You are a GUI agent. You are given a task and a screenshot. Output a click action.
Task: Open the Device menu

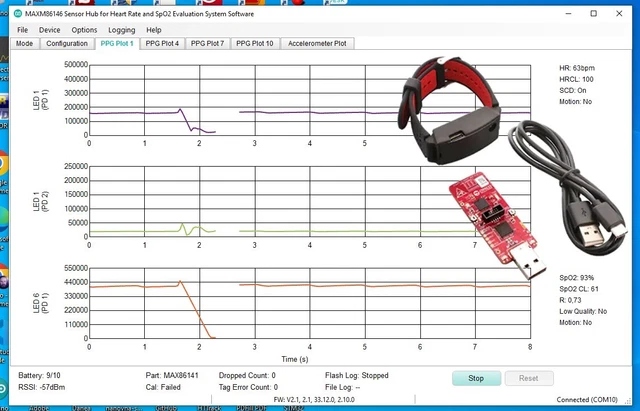click(x=49, y=30)
